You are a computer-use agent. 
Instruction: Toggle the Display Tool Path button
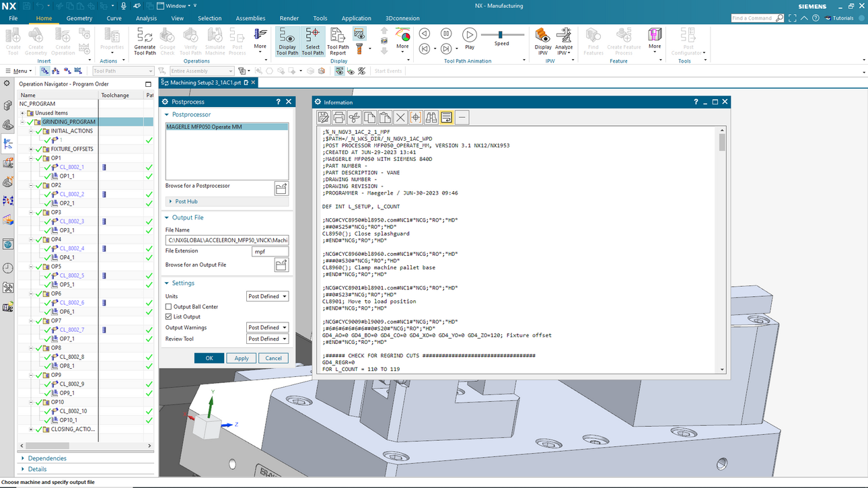click(x=287, y=40)
